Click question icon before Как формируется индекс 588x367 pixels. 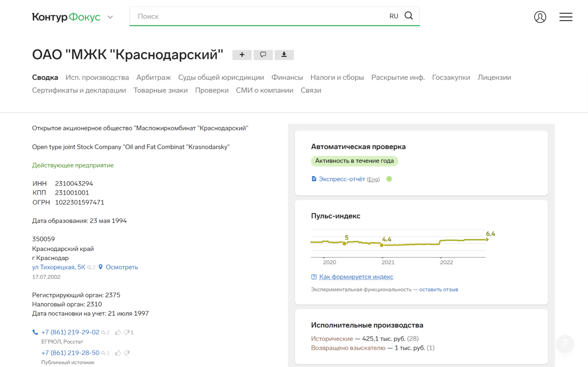[x=314, y=277]
